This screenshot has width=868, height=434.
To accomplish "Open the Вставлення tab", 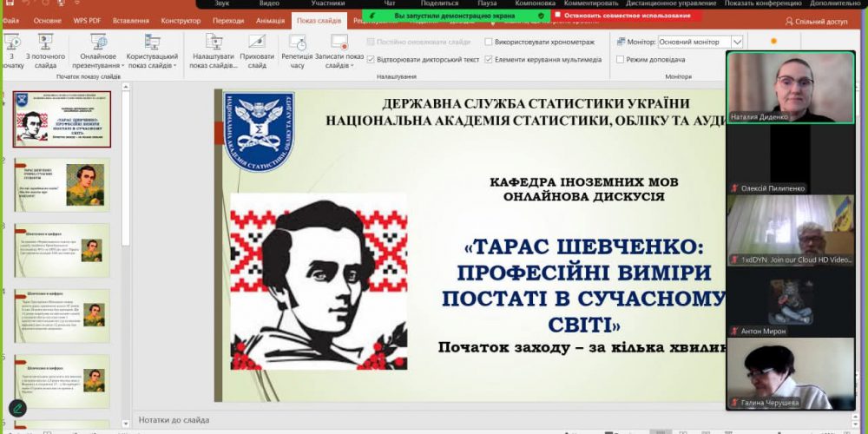I will (x=131, y=21).
